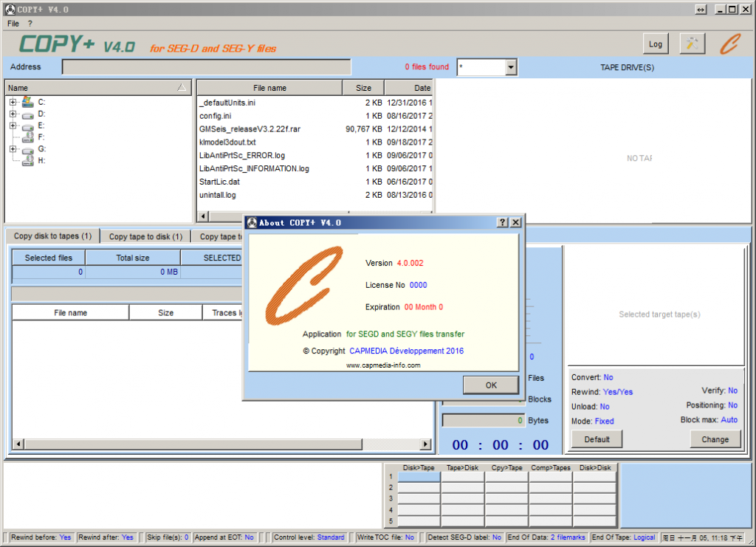The image size is (756, 547).
Task: Click Detect SEG-D label: No status entry
Action: (x=464, y=537)
